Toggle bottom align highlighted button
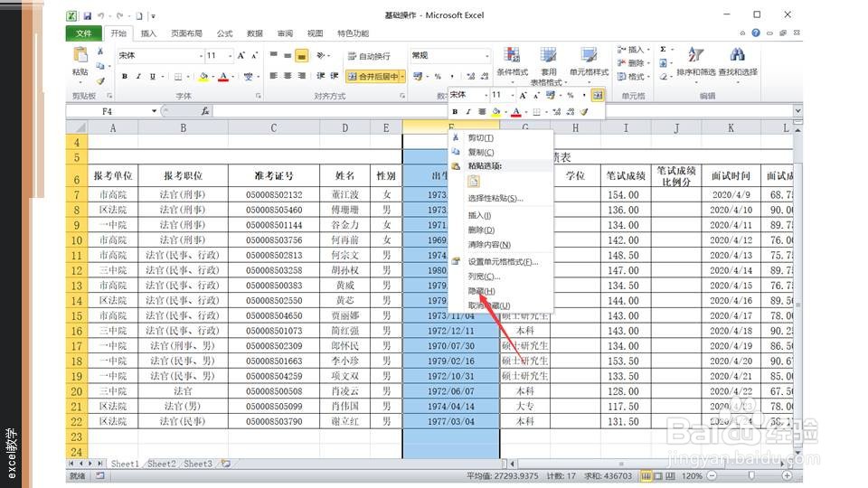This screenshot has height=488, width=868. 302,55
